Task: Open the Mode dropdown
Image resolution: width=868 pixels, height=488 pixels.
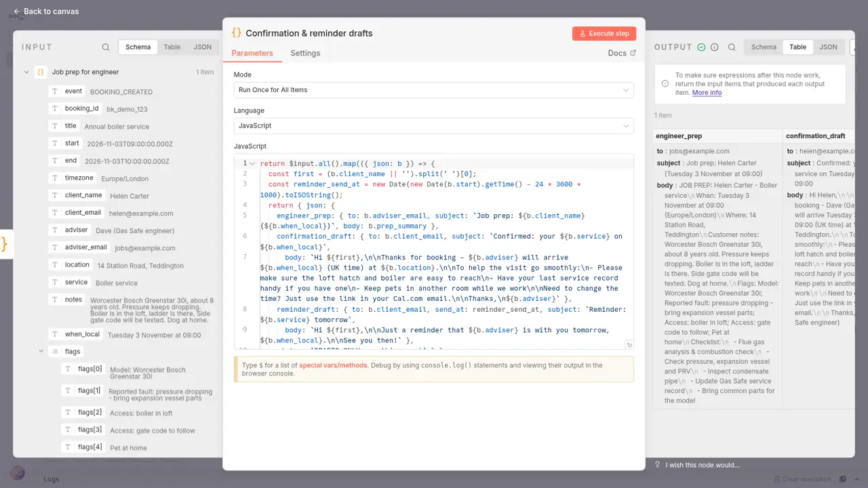Action: 434,89
